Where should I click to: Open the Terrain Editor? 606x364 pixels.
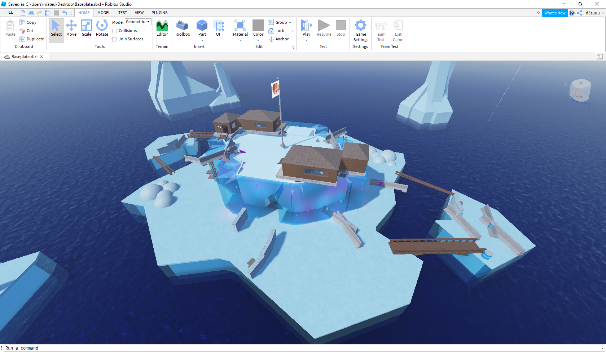coord(162,28)
